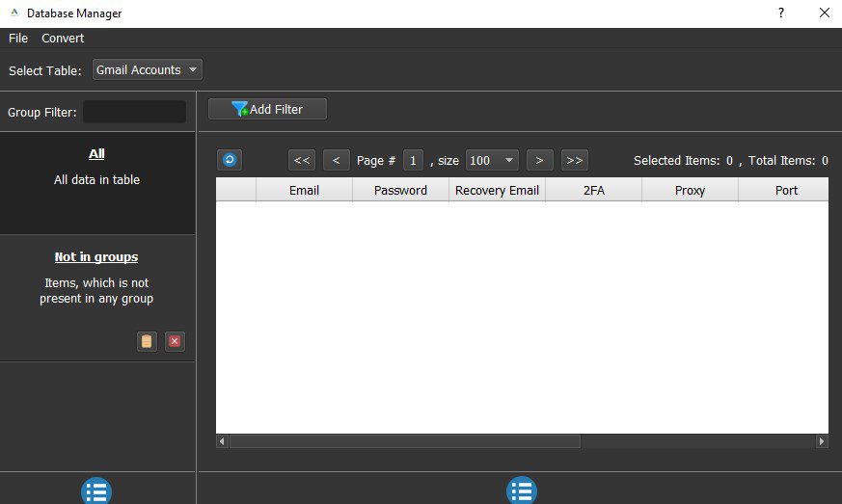
Task: Go to the next page with > button
Action: pyautogui.click(x=540, y=161)
